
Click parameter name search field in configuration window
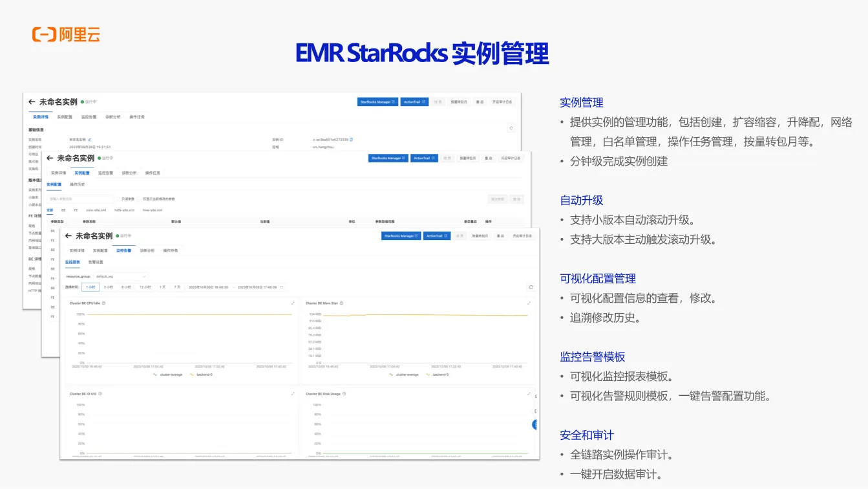pos(79,199)
